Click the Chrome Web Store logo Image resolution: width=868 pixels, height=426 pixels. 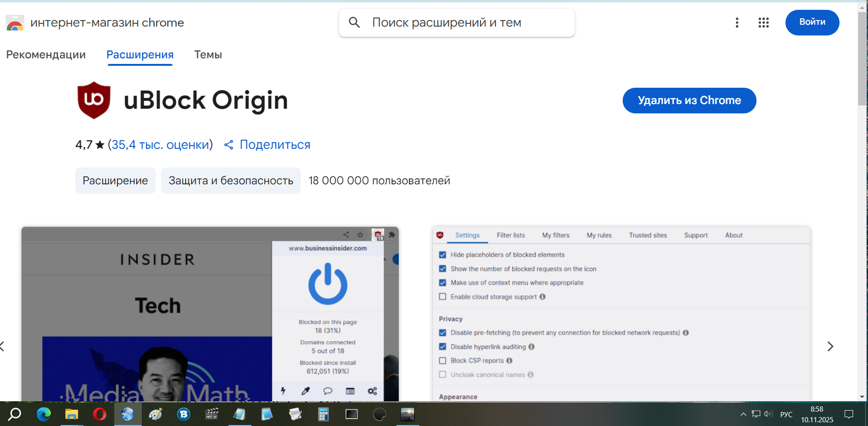click(x=15, y=22)
